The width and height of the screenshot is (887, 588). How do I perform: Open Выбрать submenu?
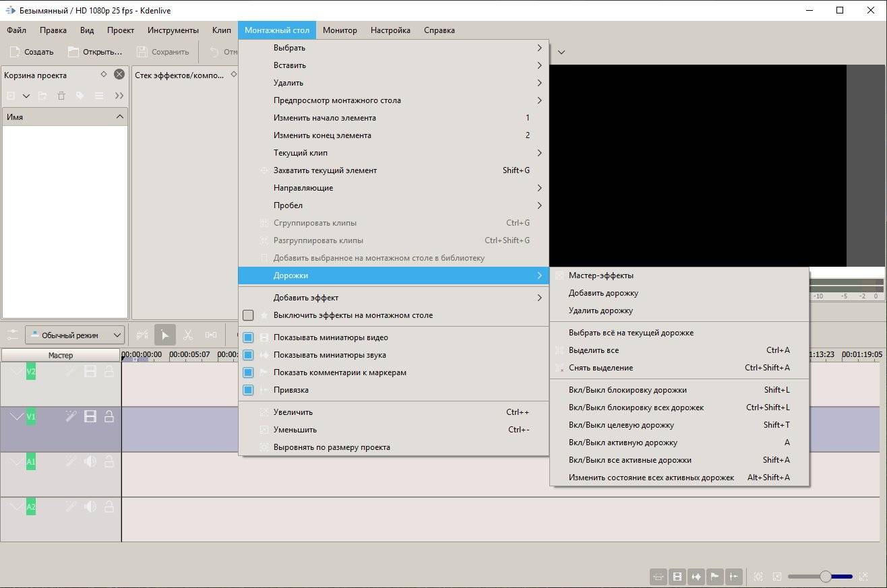(x=394, y=48)
